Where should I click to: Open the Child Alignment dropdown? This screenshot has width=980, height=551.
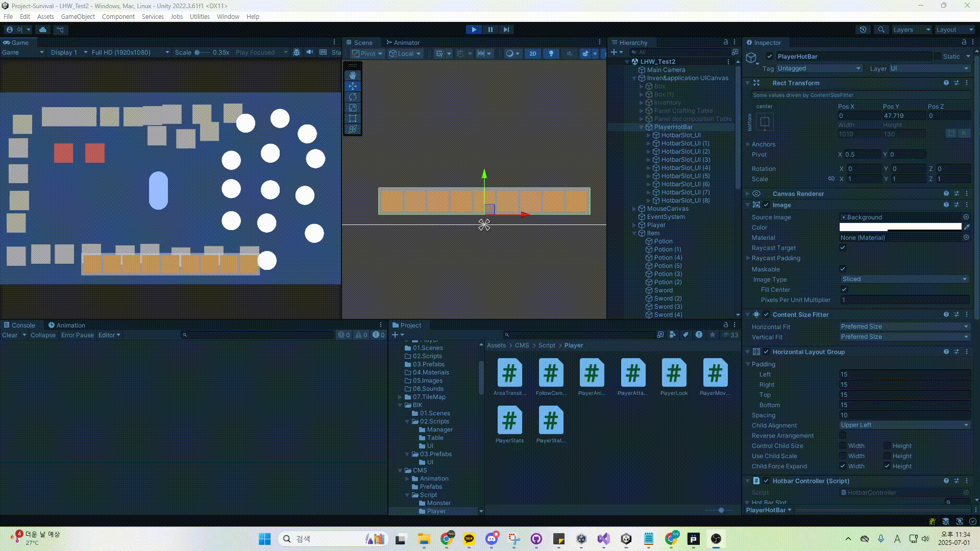point(904,425)
